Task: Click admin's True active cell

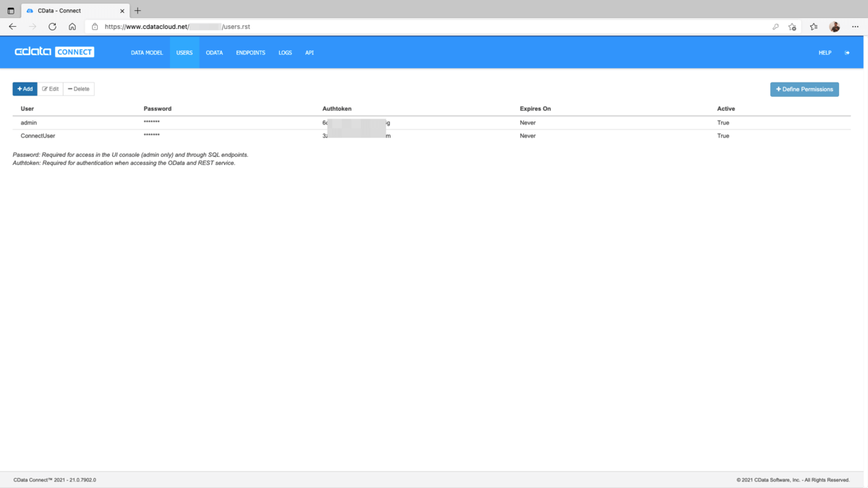Action: pos(723,123)
